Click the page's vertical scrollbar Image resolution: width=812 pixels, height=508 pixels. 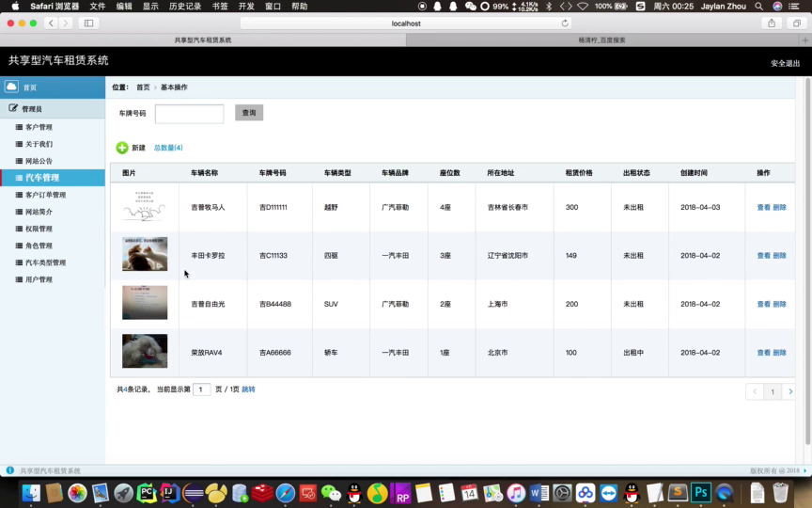[x=808, y=262]
